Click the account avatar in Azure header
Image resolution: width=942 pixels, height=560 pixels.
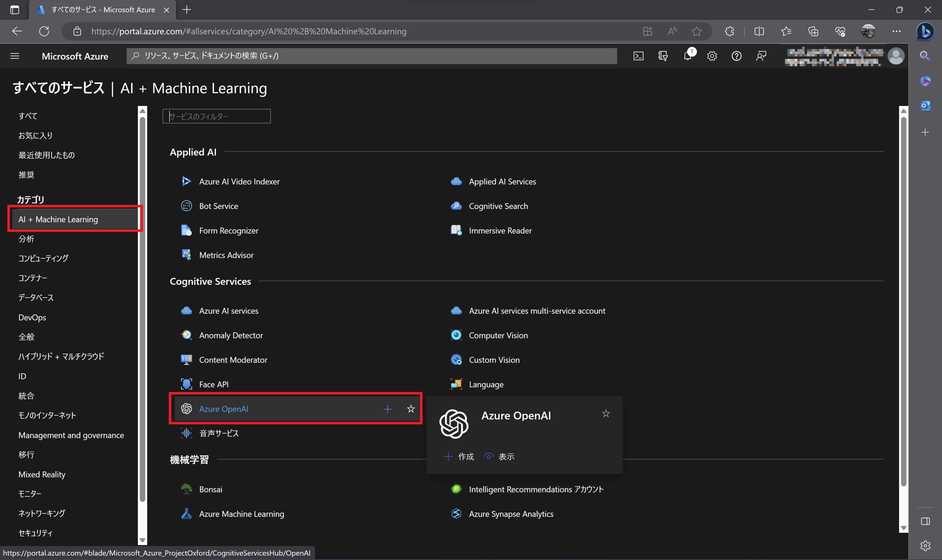point(896,56)
